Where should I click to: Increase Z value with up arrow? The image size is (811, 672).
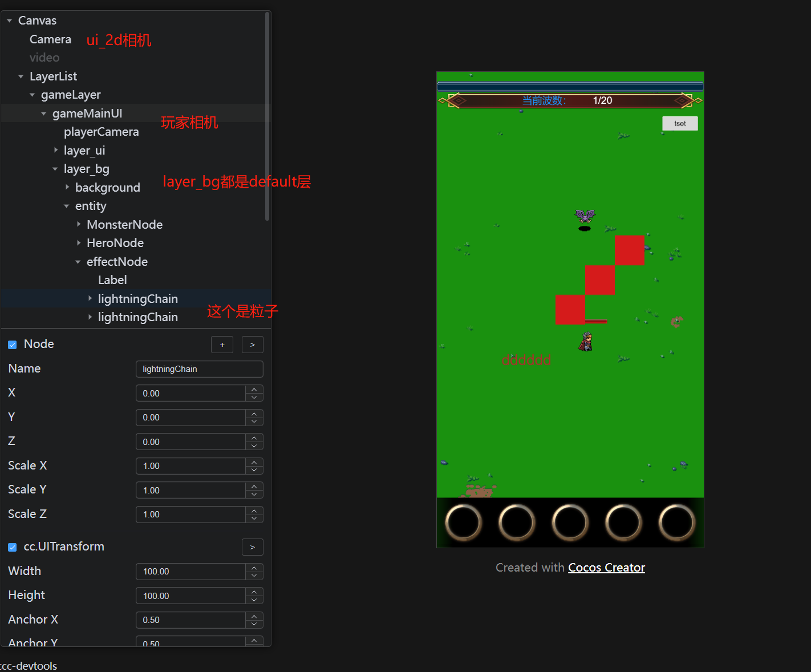(x=254, y=438)
